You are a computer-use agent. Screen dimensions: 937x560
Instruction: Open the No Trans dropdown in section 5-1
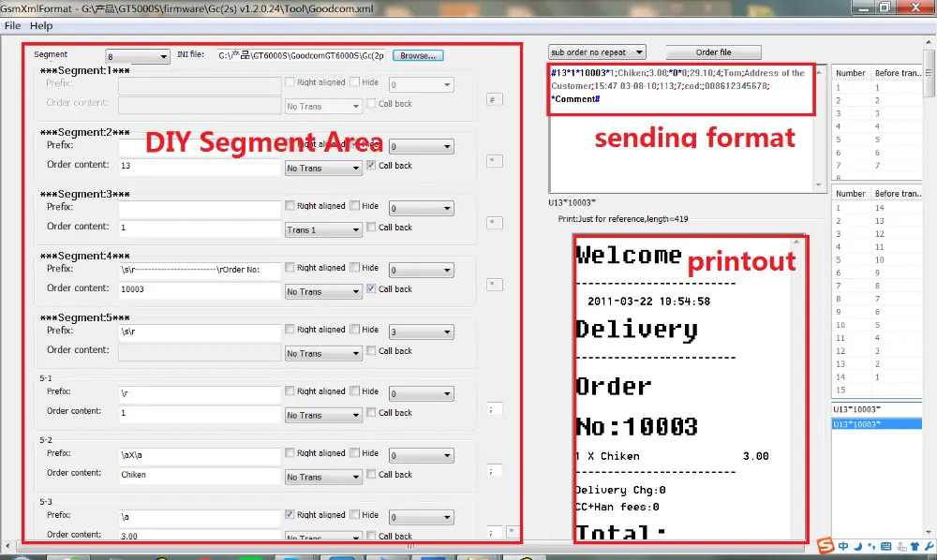[x=323, y=416]
